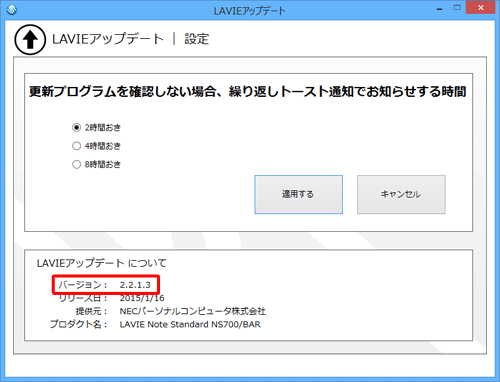
Task: Close the LAVIEアップデート window
Action: pos(480,8)
